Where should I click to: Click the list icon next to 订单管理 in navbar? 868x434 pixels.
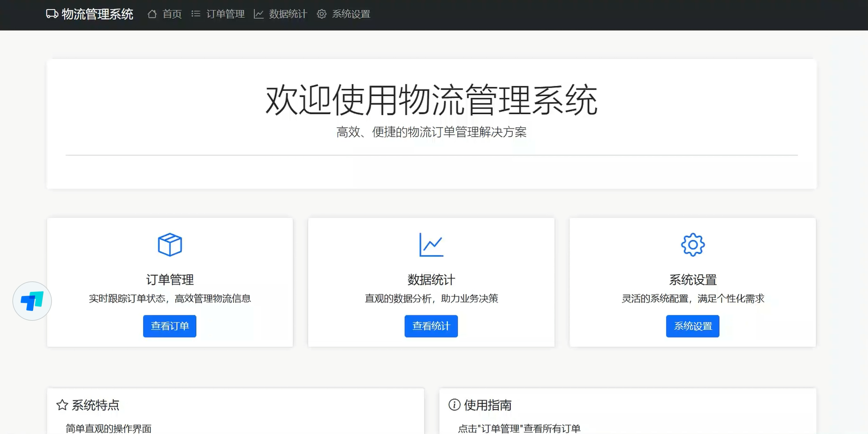(196, 14)
